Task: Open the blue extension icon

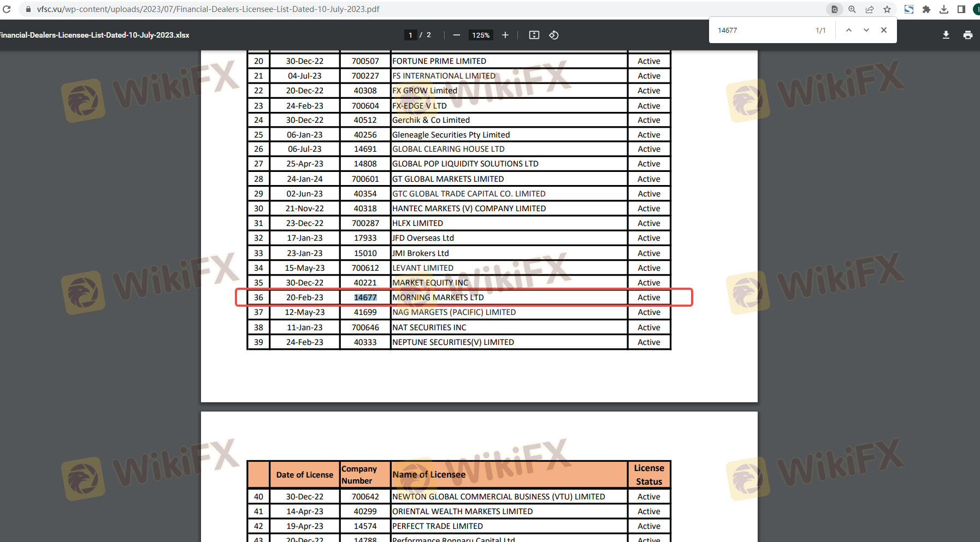Action: point(909,9)
